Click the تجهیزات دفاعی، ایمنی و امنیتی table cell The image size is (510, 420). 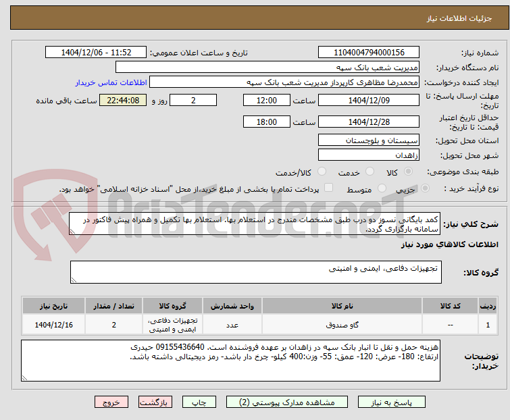[x=172, y=324]
